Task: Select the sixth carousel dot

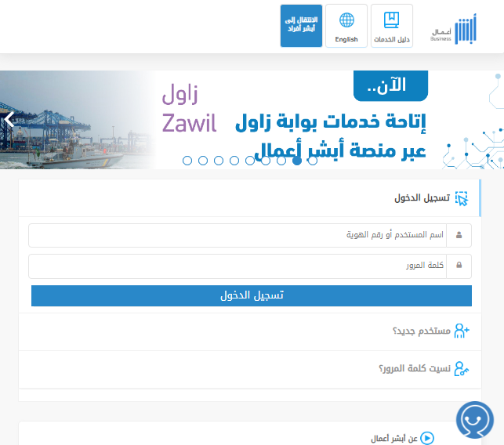Action: coord(266,161)
